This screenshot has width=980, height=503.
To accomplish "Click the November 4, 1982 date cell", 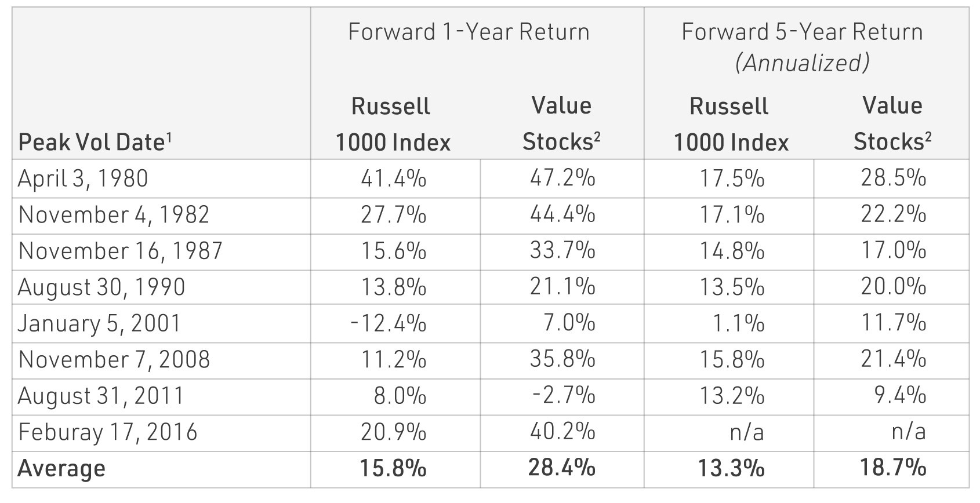I will (114, 215).
